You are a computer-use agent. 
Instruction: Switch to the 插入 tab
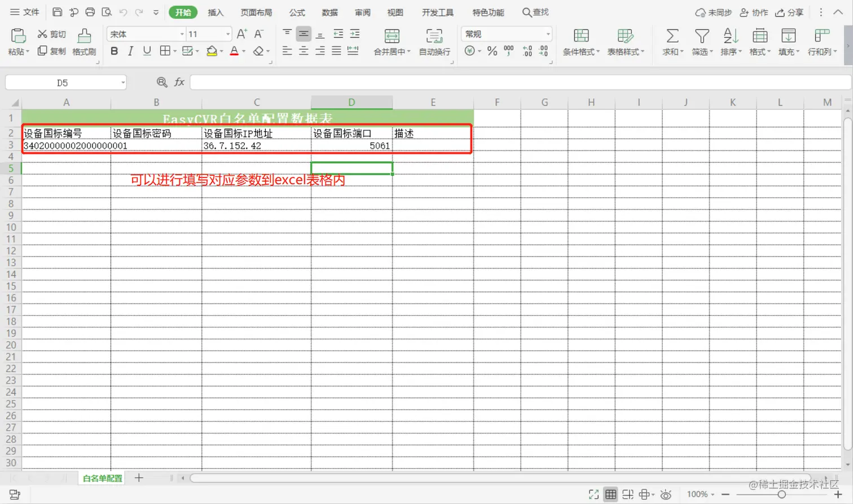coord(216,12)
